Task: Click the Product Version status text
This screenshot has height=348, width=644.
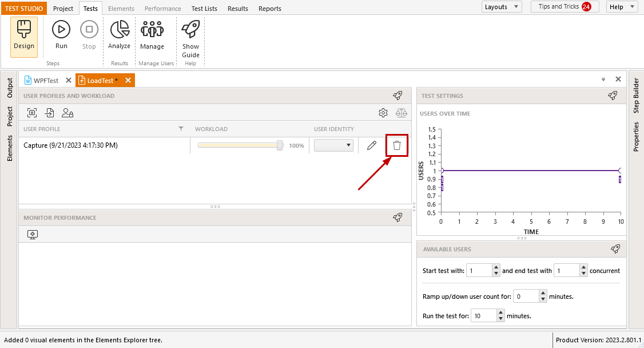Action: tap(598, 340)
